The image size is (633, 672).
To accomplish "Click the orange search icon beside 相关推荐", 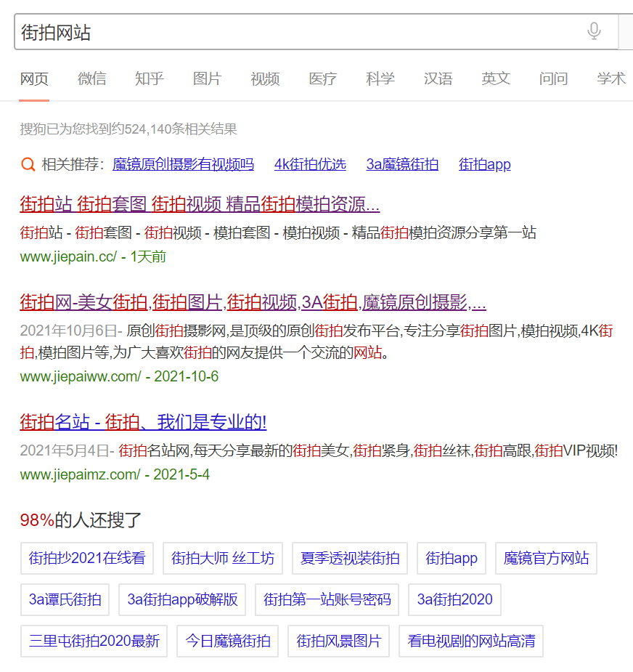I will [x=28, y=164].
